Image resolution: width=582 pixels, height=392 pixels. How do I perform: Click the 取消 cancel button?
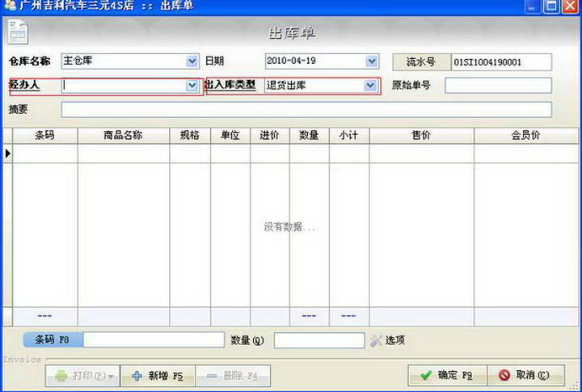526,375
